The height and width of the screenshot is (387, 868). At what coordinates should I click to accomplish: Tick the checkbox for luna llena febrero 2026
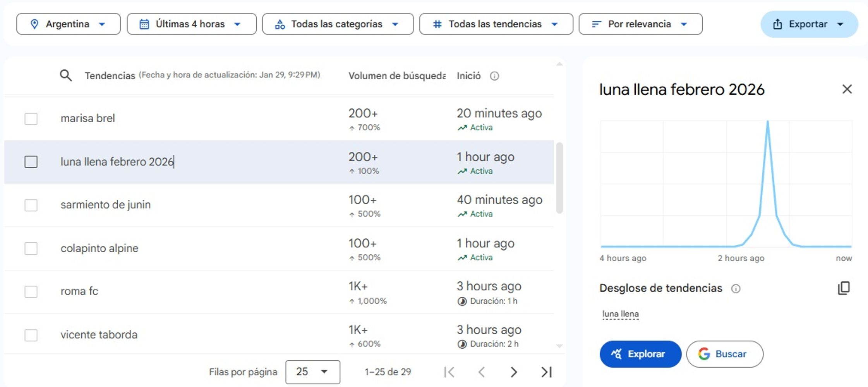click(x=31, y=162)
